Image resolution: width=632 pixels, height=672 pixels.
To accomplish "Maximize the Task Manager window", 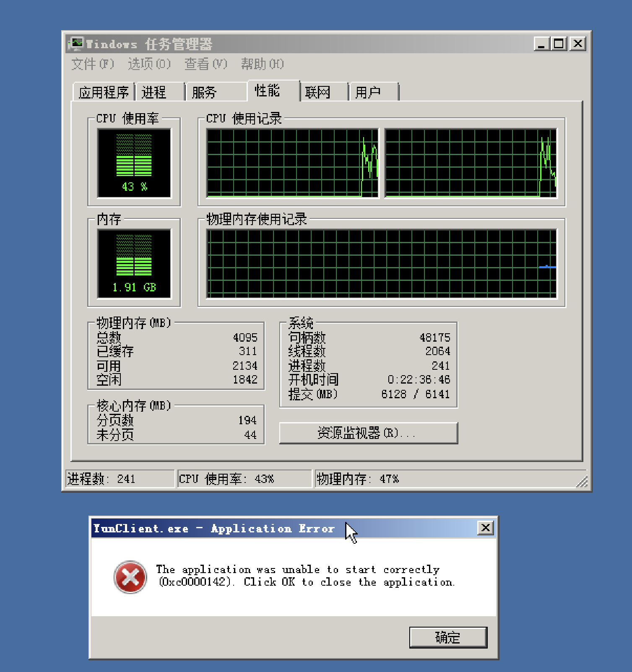I will click(559, 44).
